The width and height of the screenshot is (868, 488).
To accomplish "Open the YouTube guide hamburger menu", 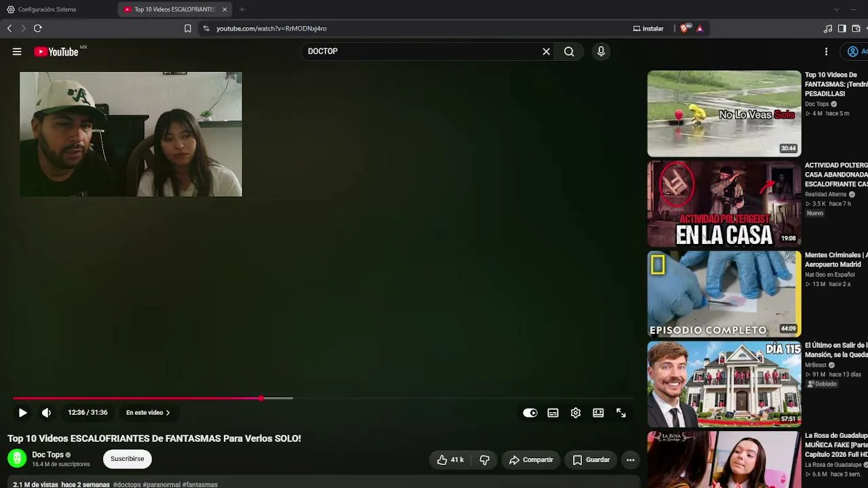I will tap(17, 52).
